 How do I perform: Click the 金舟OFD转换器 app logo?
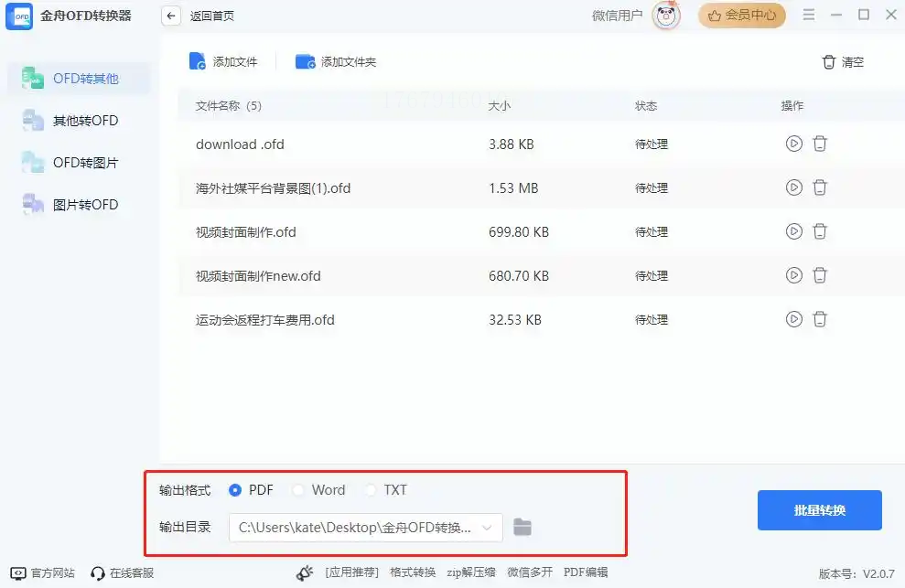pyautogui.click(x=19, y=16)
